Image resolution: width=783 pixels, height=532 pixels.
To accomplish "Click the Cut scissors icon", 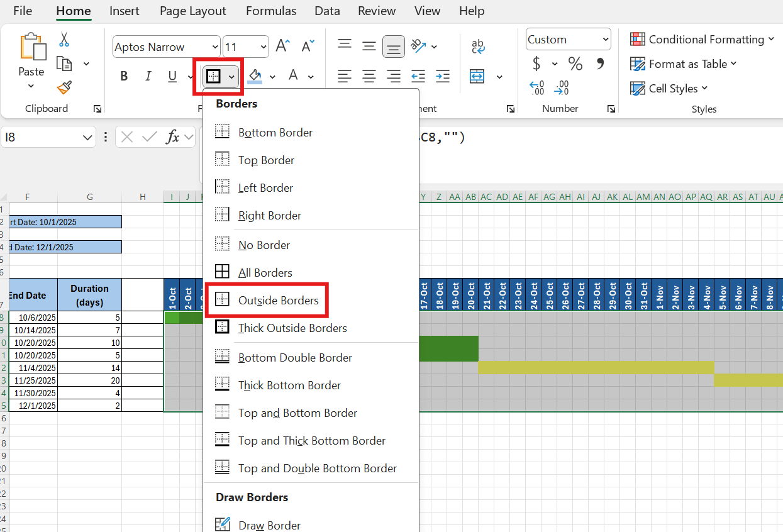I will click(x=64, y=40).
